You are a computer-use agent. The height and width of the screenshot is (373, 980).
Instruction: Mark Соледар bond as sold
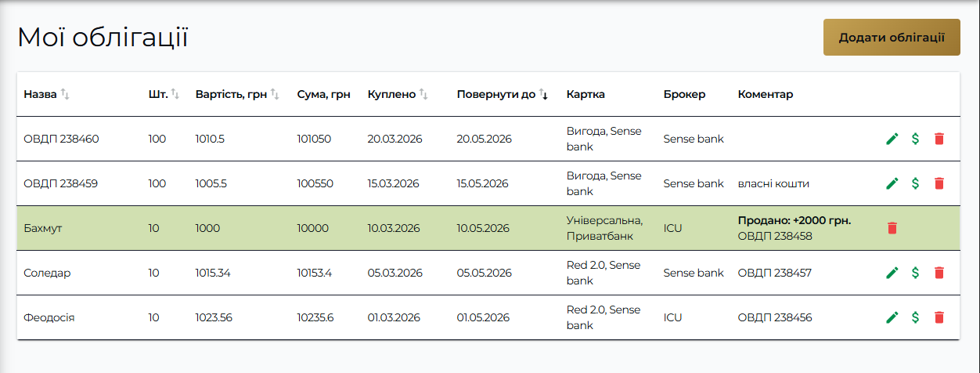tap(915, 273)
